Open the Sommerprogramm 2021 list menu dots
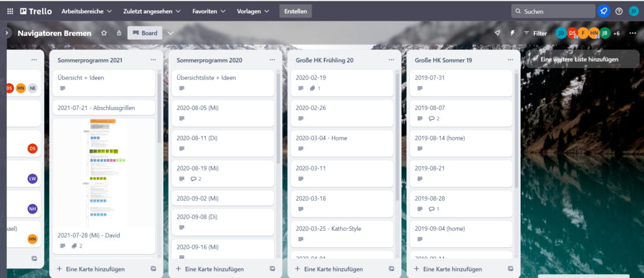Screen dimensions: 644x278 pos(153,60)
